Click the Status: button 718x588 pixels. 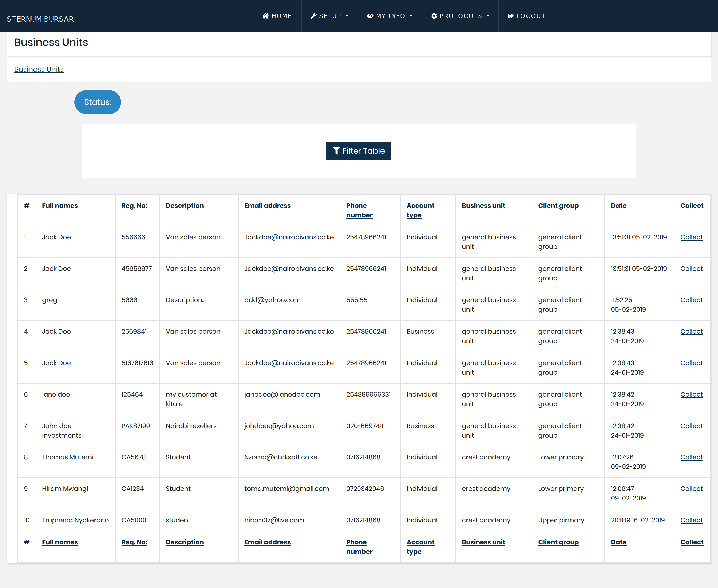click(x=98, y=102)
